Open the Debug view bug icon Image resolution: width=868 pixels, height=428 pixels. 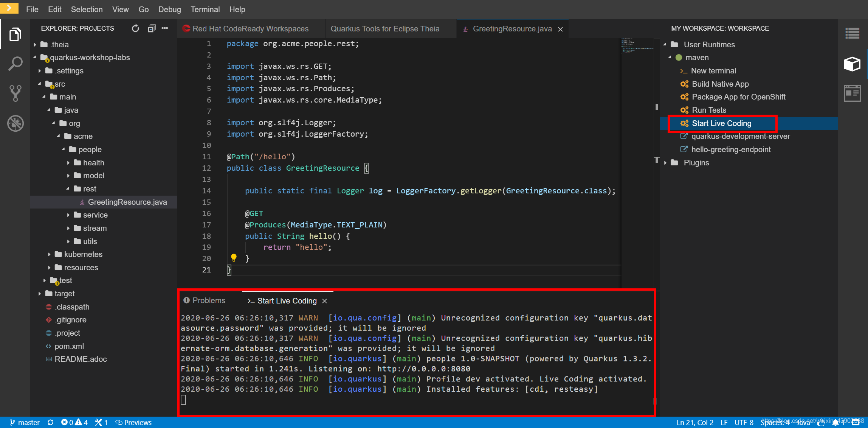click(15, 123)
